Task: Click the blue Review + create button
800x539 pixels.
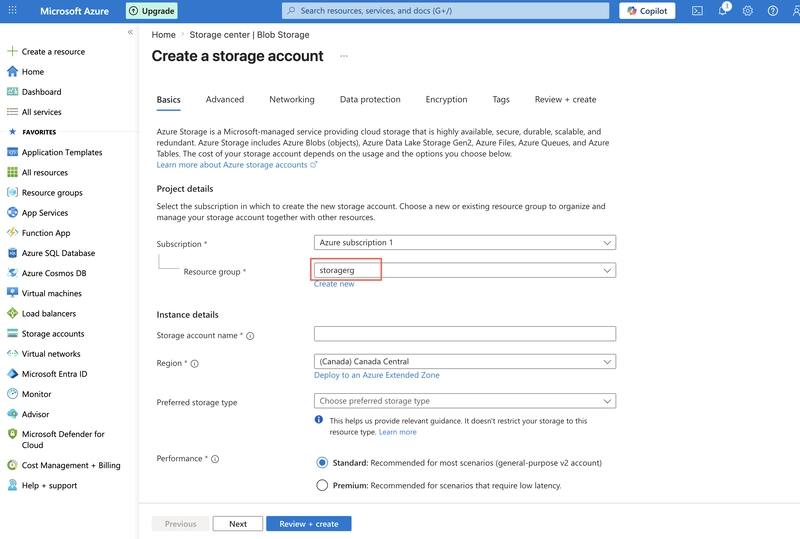Action: [309, 524]
